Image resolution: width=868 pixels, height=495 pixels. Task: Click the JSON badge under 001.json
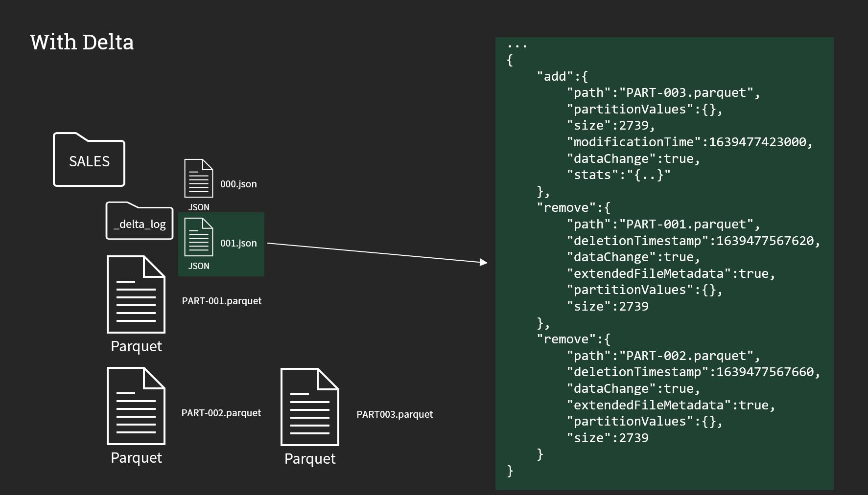click(x=198, y=266)
